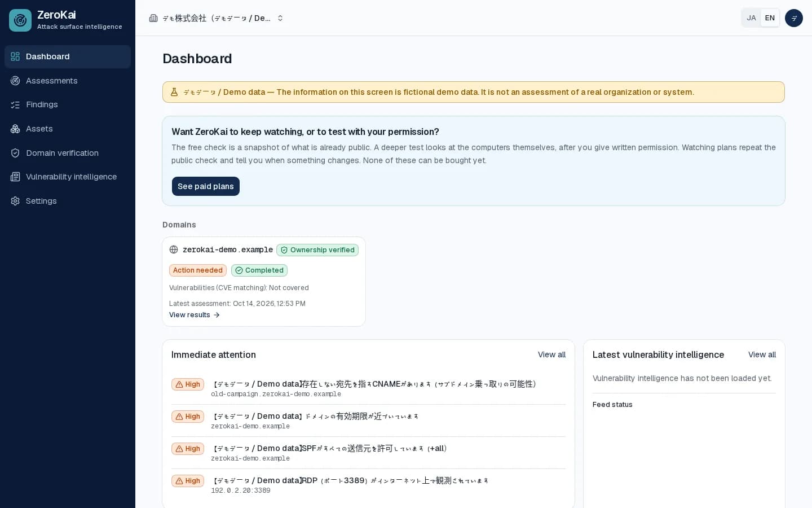Click the building icon in the header
The width and height of the screenshot is (812, 508).
pos(153,18)
